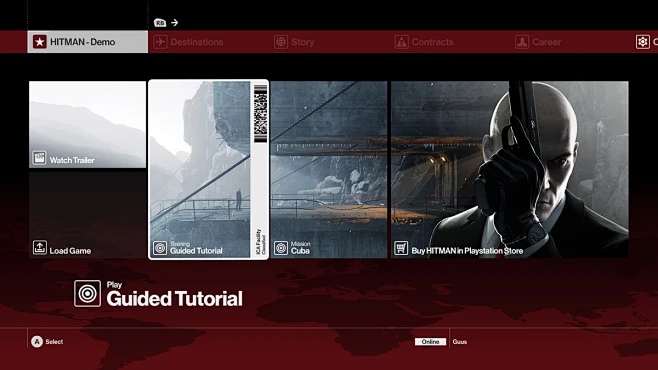Select the Cuba mission tile

329,169
